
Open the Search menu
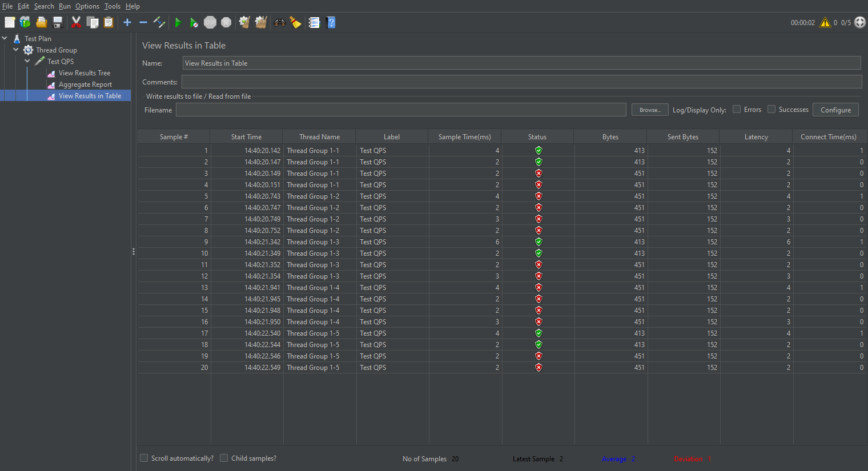44,6
